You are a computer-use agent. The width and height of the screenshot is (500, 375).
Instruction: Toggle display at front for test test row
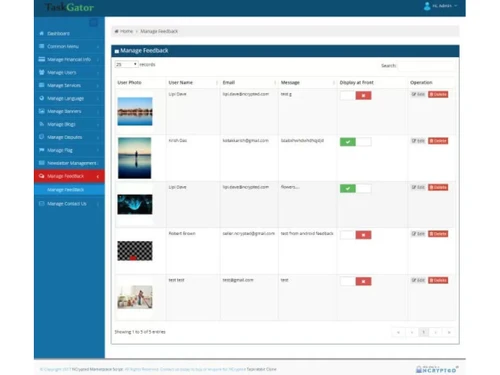[355, 282]
